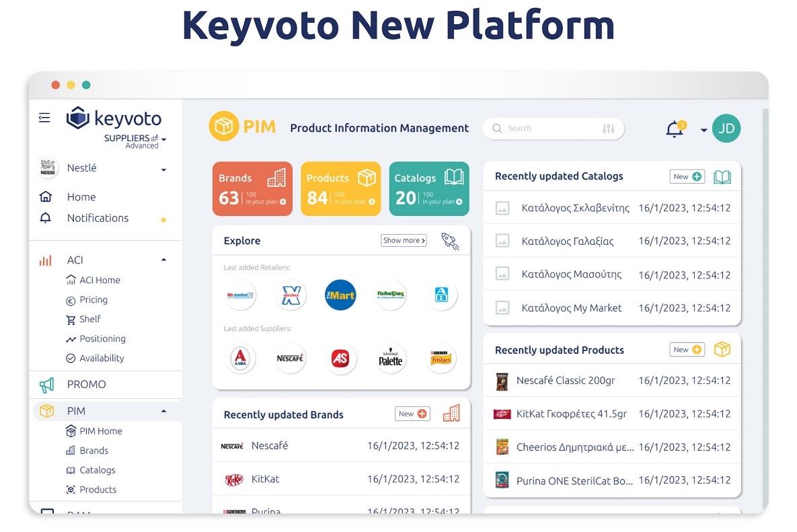Open the notification bell in header
The height and width of the screenshot is (532, 797).
(675, 129)
